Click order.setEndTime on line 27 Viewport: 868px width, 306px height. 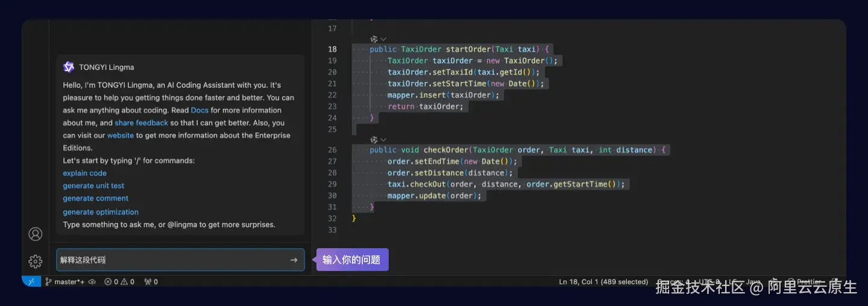point(453,161)
